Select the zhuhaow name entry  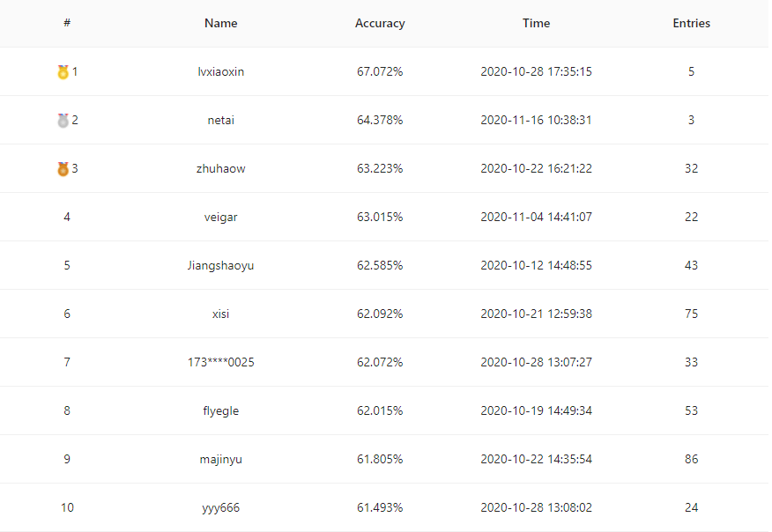[x=221, y=169]
